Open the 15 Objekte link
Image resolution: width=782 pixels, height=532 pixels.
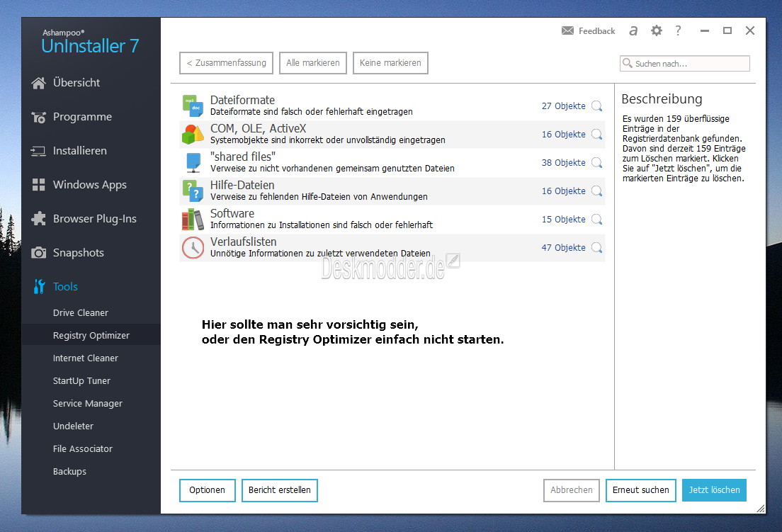coord(564,220)
